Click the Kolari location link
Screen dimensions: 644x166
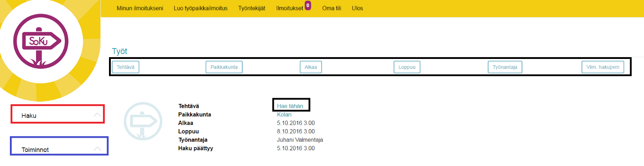(x=284, y=115)
